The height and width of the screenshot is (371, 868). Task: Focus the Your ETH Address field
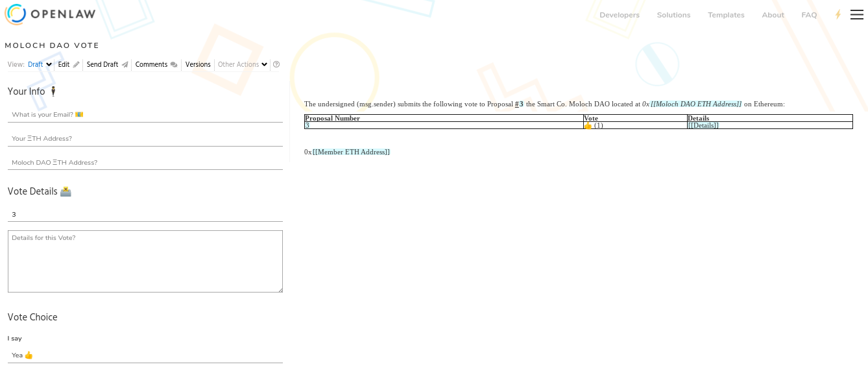click(x=145, y=139)
